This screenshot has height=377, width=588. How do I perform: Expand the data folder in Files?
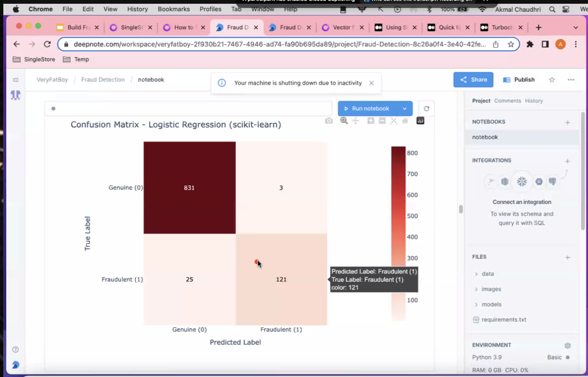point(476,274)
